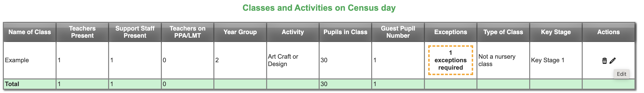Click the Year Group column header

pos(240,32)
